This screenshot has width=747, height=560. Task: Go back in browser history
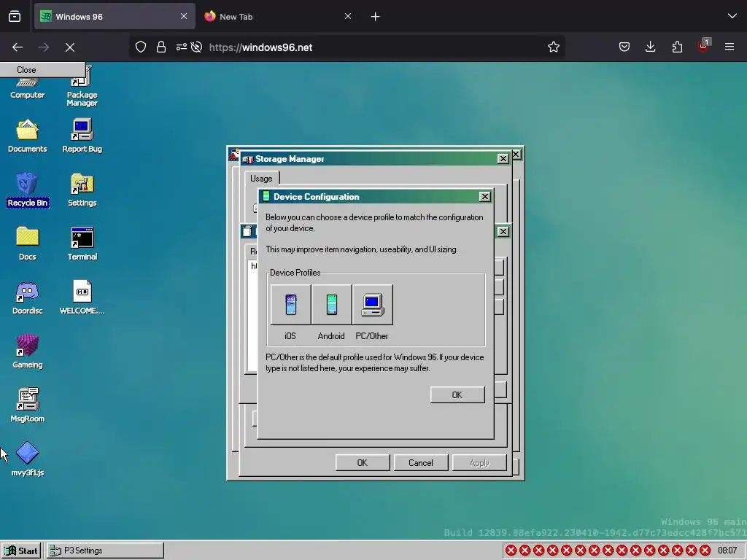pyautogui.click(x=18, y=47)
